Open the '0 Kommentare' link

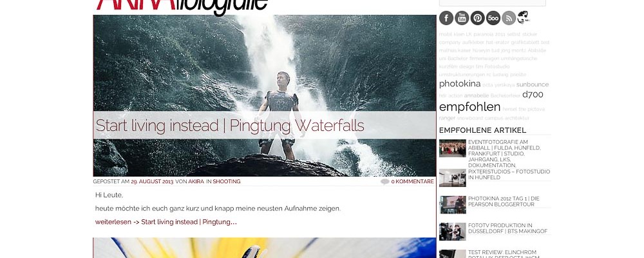[412, 181]
